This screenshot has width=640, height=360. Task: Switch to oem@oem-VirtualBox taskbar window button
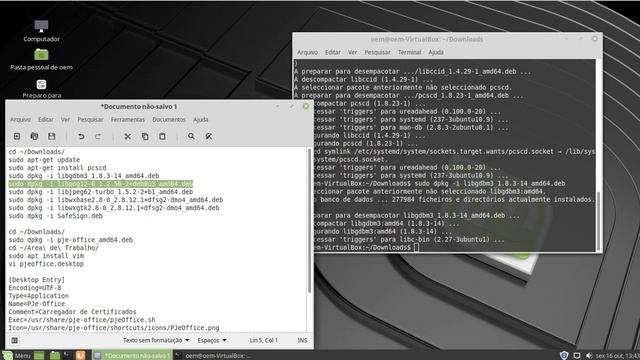point(214,356)
